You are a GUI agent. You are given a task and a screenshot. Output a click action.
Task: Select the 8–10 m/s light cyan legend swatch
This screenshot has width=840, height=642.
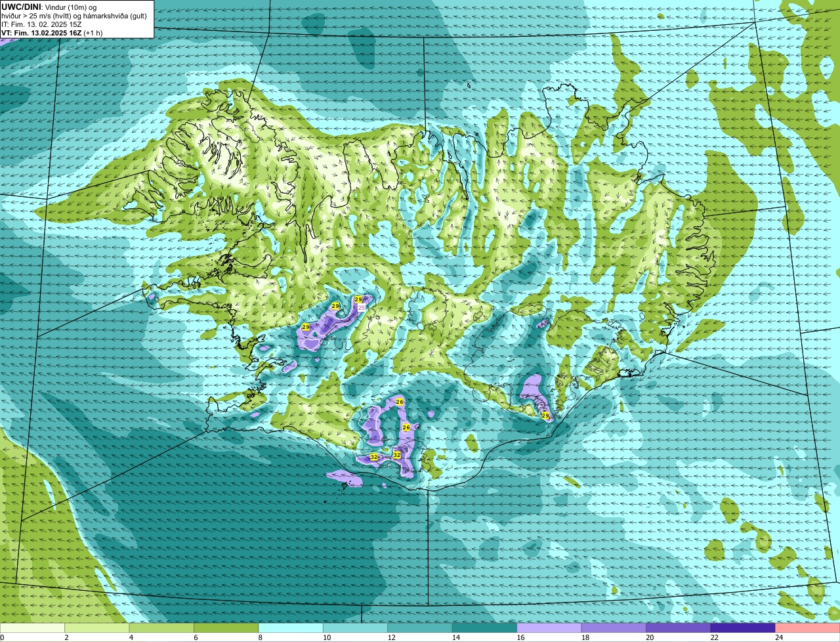(x=291, y=628)
